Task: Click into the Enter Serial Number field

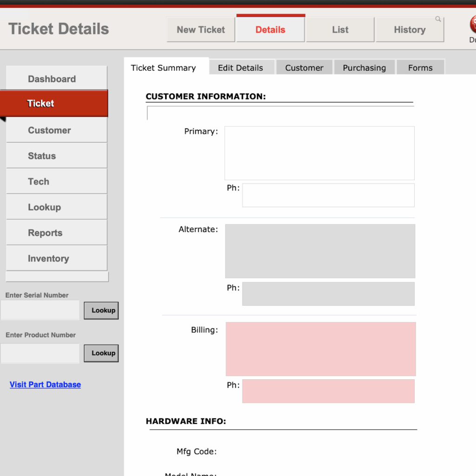Action: click(x=40, y=310)
